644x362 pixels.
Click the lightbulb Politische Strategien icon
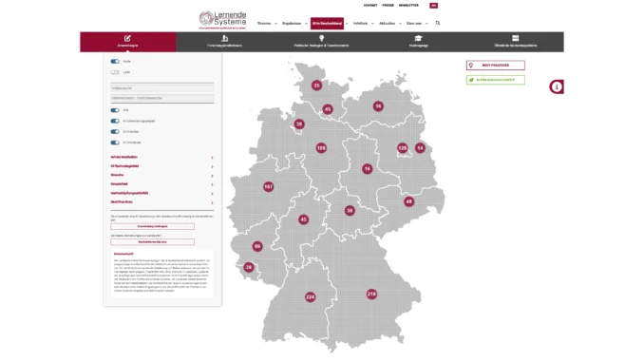(322, 38)
